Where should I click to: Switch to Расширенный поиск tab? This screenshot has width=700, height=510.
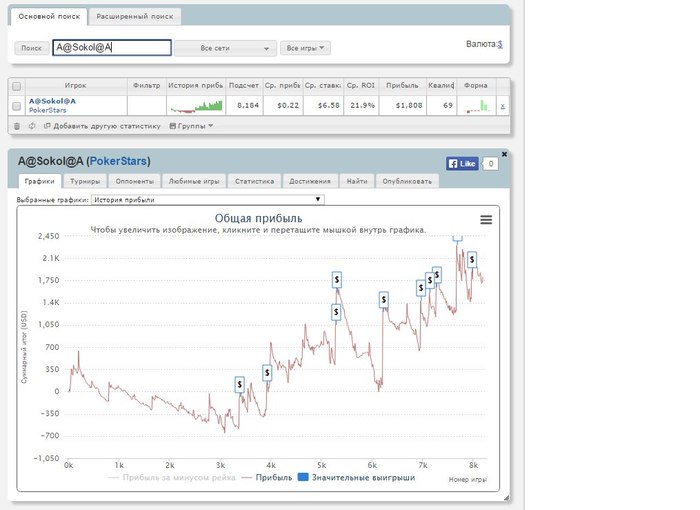click(x=135, y=17)
